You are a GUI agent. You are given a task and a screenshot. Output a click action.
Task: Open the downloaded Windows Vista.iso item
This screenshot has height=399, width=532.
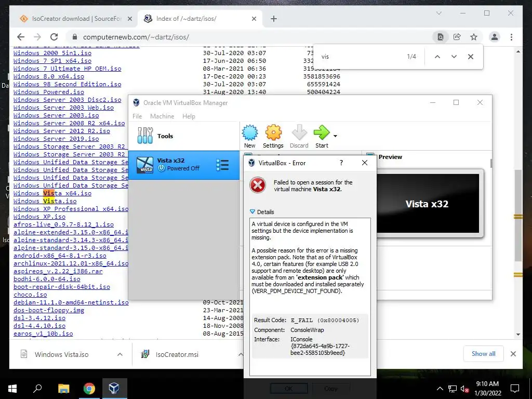[x=61, y=354]
